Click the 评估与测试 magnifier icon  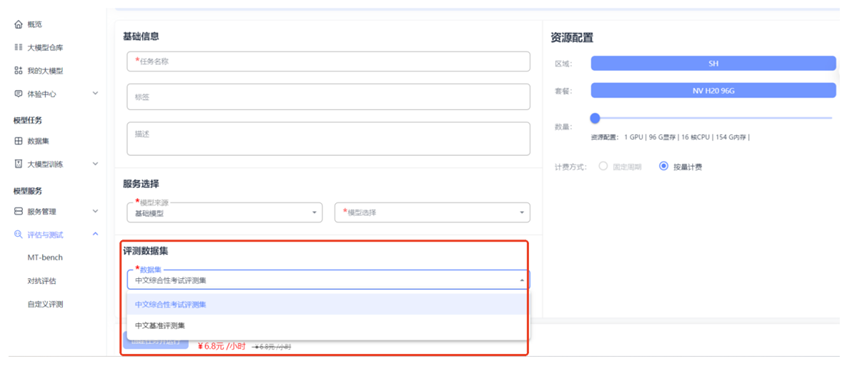(18, 234)
